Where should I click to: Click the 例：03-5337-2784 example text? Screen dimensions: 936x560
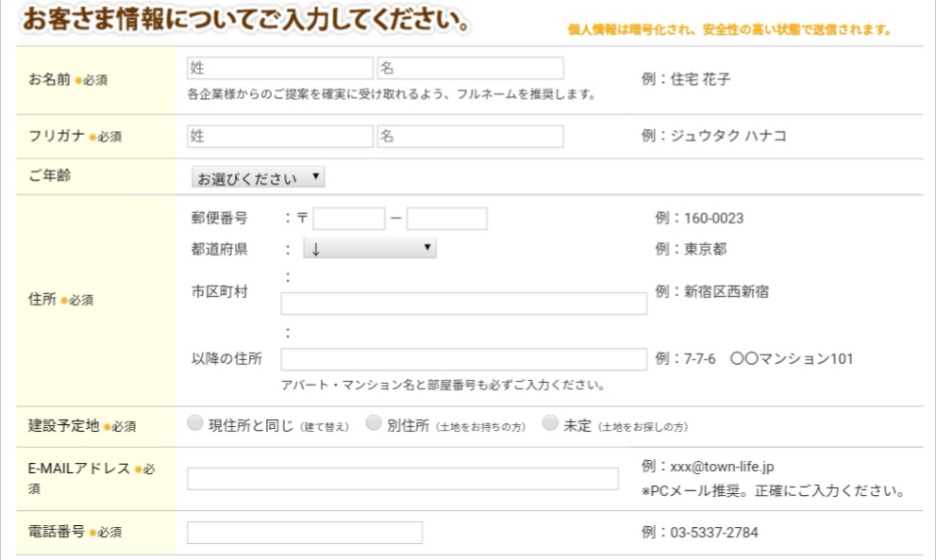(699, 532)
